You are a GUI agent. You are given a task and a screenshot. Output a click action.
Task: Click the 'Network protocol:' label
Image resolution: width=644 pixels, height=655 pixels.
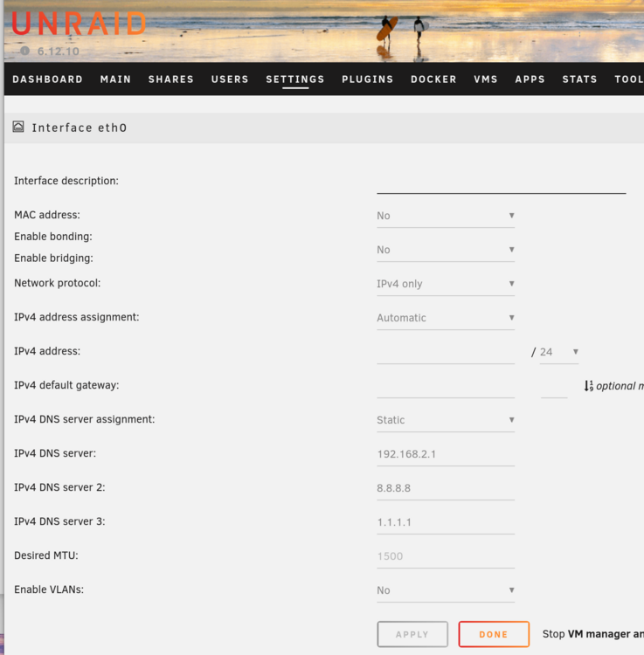click(58, 283)
